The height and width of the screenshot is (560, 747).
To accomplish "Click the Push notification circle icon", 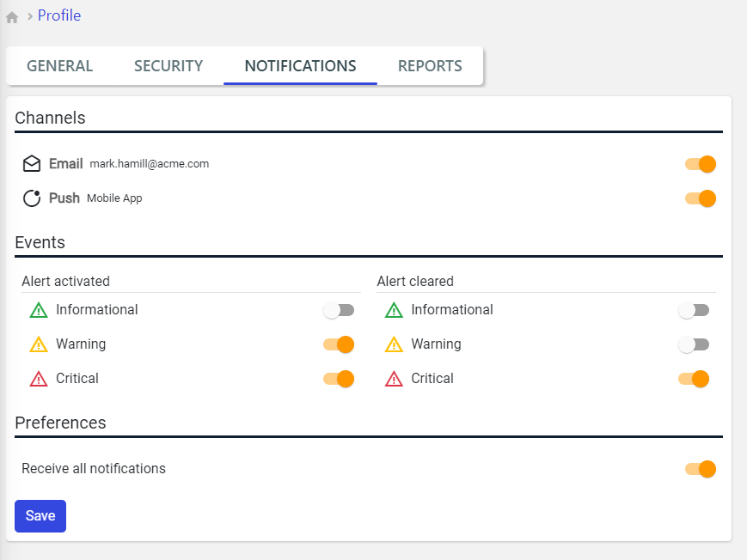I will [32, 198].
